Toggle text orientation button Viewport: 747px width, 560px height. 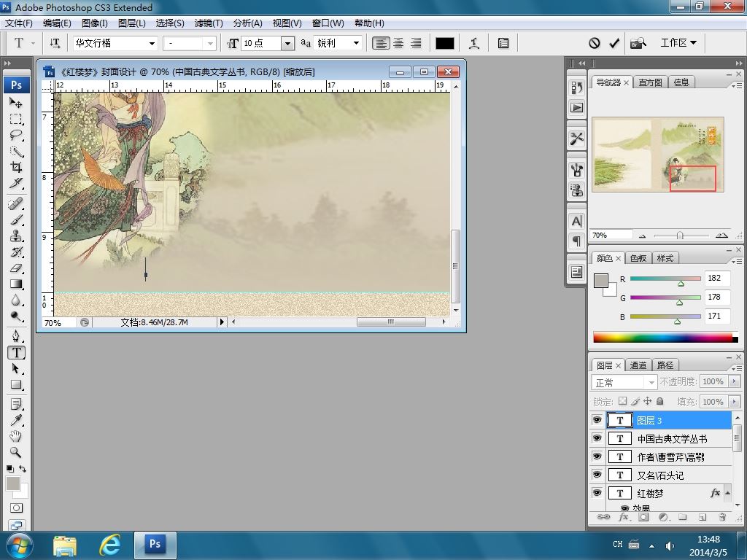55,43
